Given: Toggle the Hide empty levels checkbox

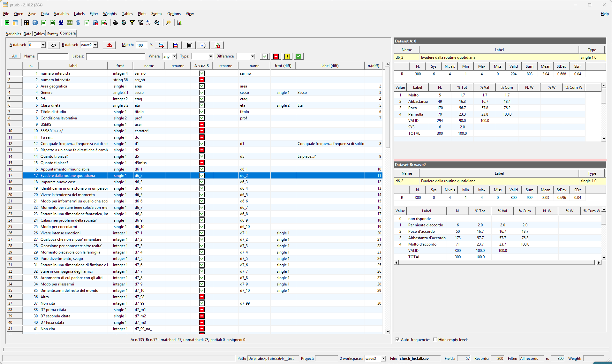Looking at the screenshot, I should click(435, 339).
